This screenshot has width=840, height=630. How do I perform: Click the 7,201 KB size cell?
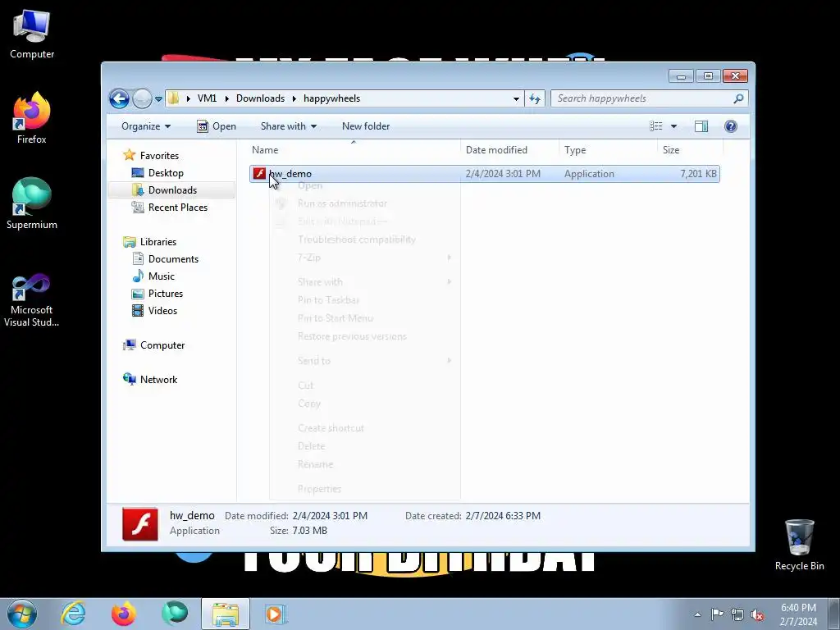click(699, 174)
